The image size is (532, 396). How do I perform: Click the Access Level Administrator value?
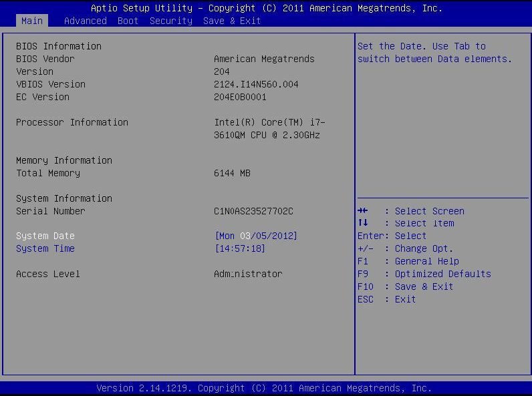[247, 274]
